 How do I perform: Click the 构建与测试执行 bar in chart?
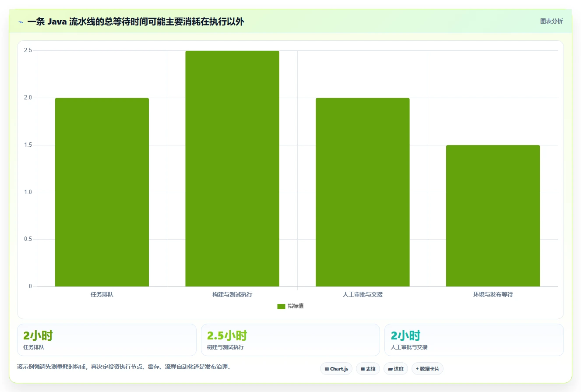click(x=232, y=169)
